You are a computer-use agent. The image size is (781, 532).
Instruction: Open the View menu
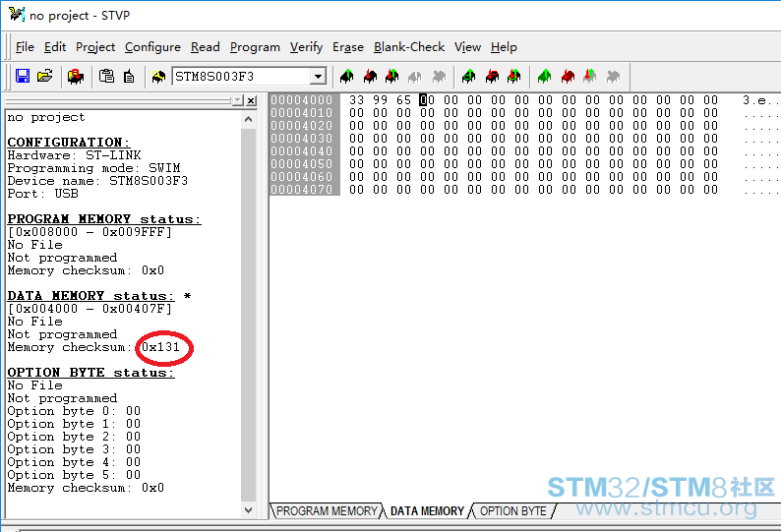click(x=467, y=47)
